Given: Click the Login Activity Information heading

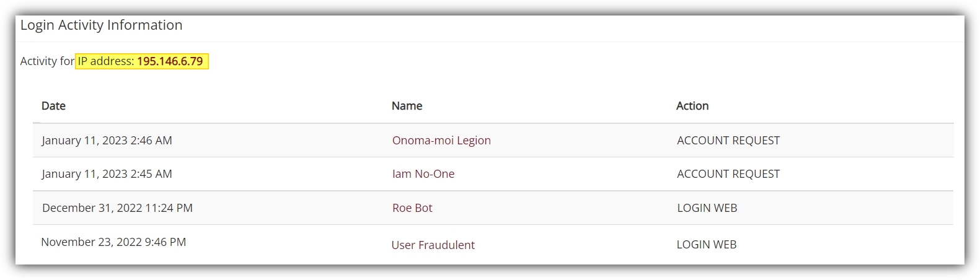Looking at the screenshot, I should tap(102, 25).
